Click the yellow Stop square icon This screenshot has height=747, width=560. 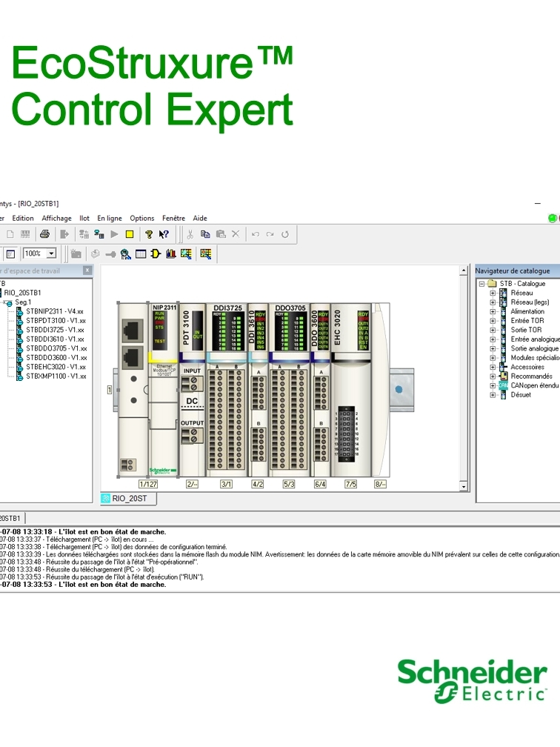130,234
